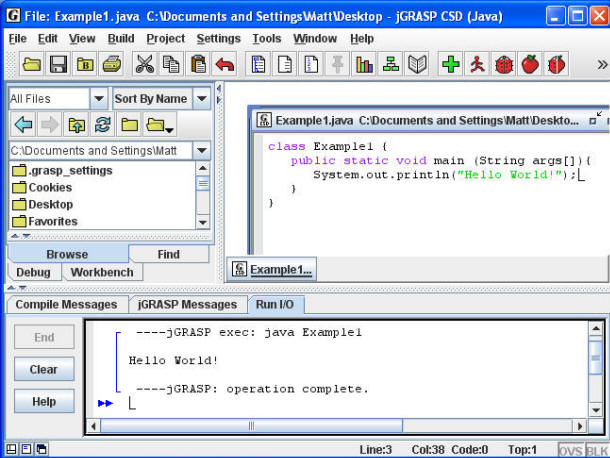
Task: Select the Cookies folder
Action: [42, 188]
